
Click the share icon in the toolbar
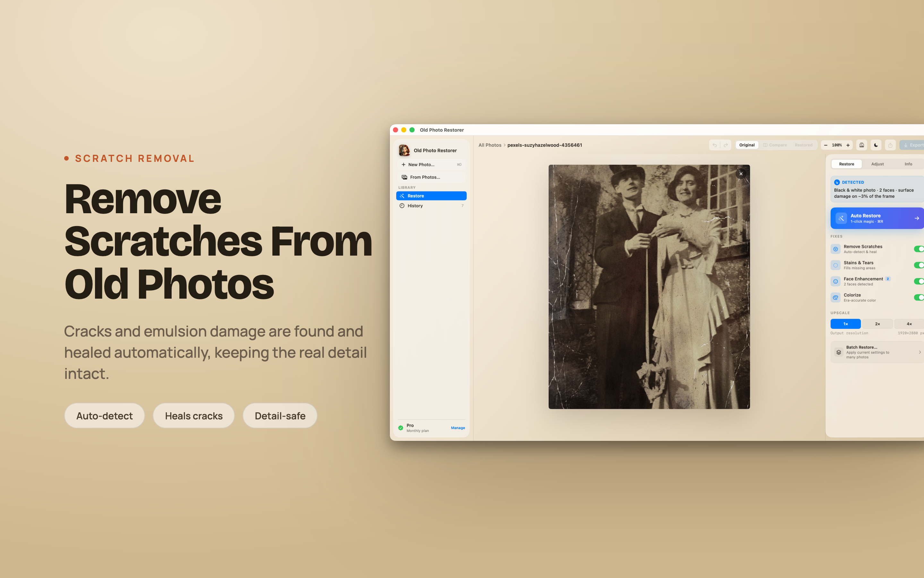coord(890,145)
